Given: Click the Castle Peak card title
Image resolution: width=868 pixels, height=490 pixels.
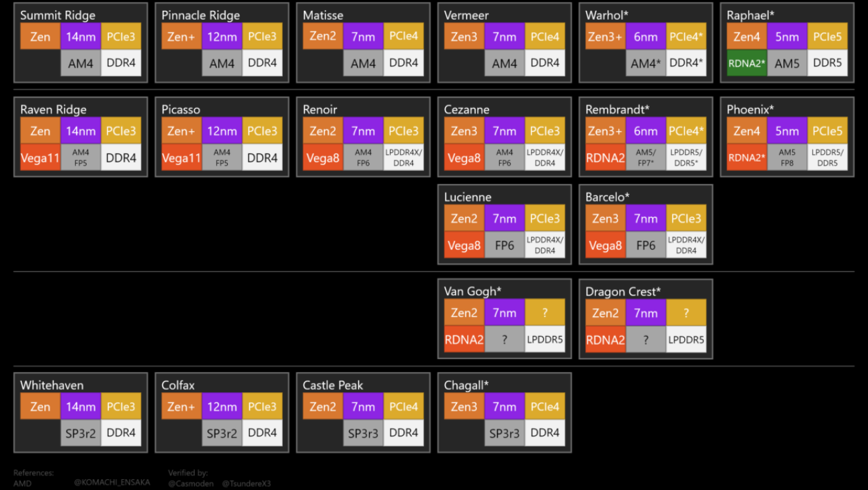Looking at the screenshot, I should [x=333, y=385].
